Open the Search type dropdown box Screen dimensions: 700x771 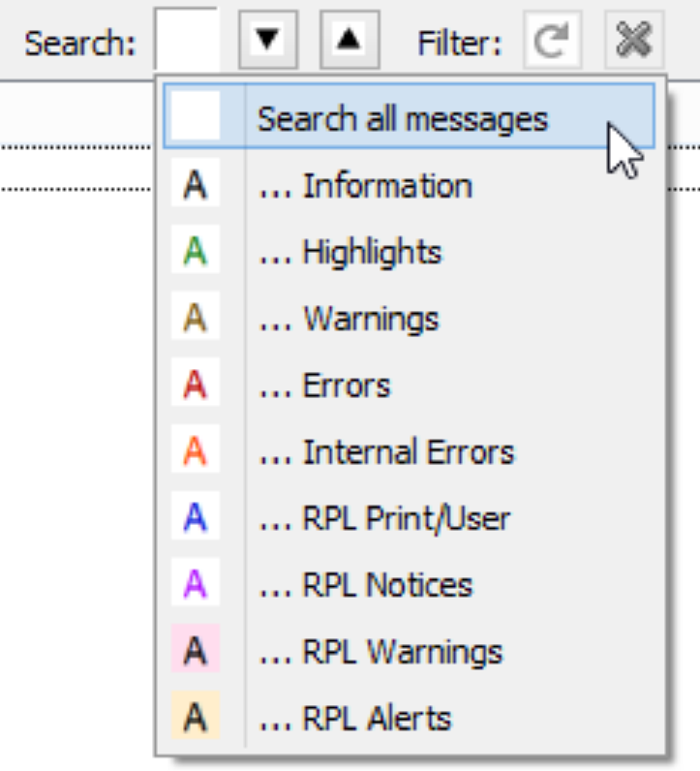[x=186, y=41]
